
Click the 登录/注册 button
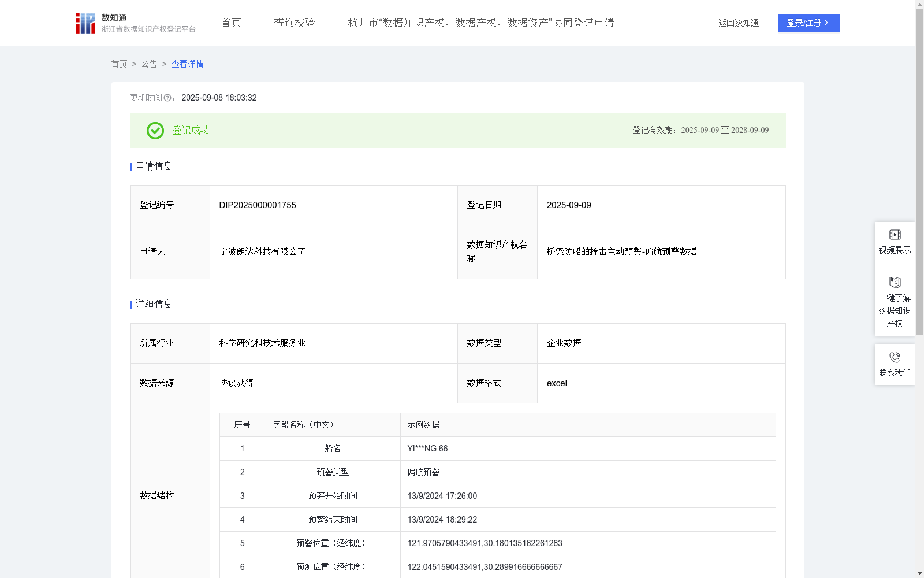[x=809, y=23]
